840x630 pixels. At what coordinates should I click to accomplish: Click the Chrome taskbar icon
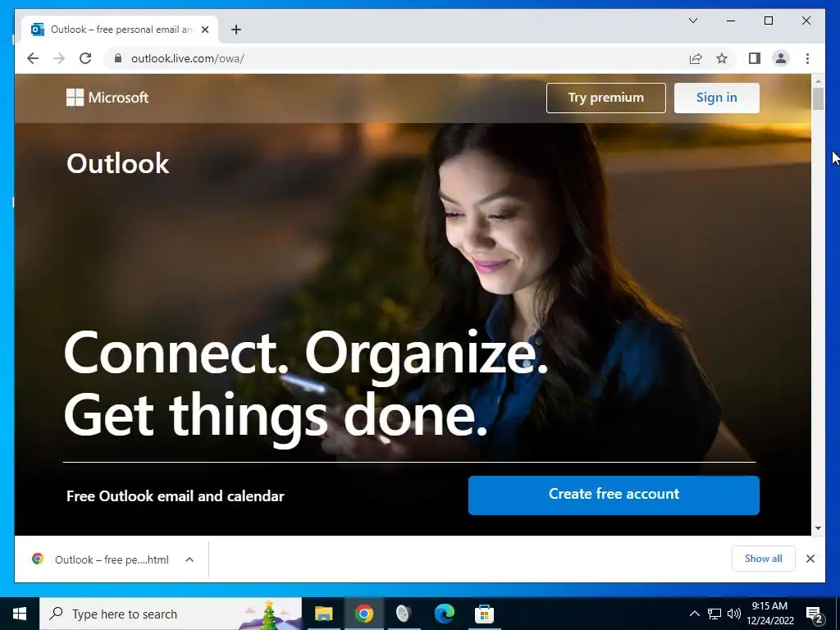pos(363,614)
